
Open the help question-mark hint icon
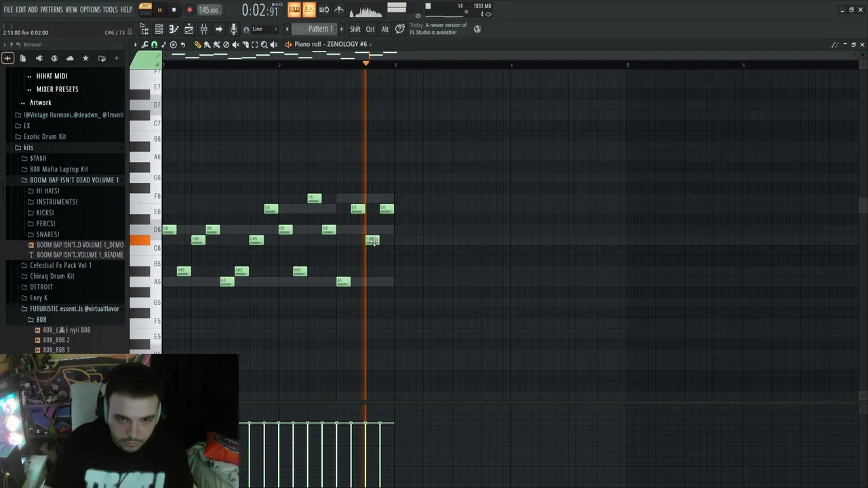(400, 28)
